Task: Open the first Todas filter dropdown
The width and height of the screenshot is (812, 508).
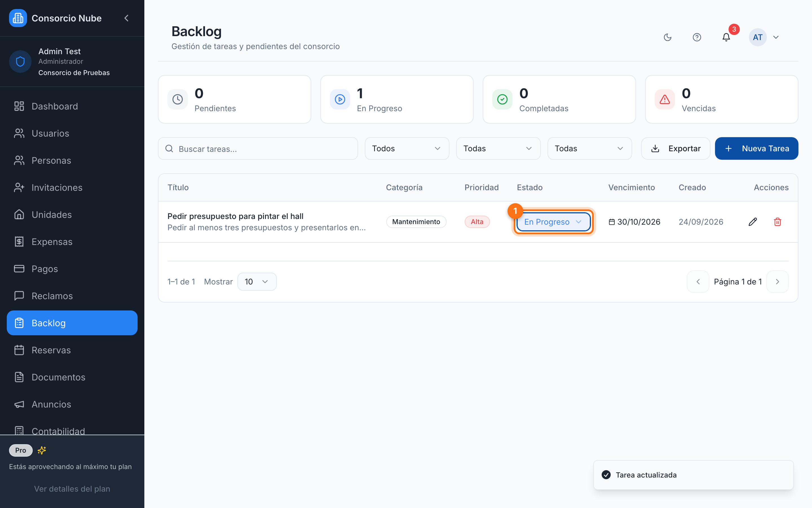Action: point(498,148)
